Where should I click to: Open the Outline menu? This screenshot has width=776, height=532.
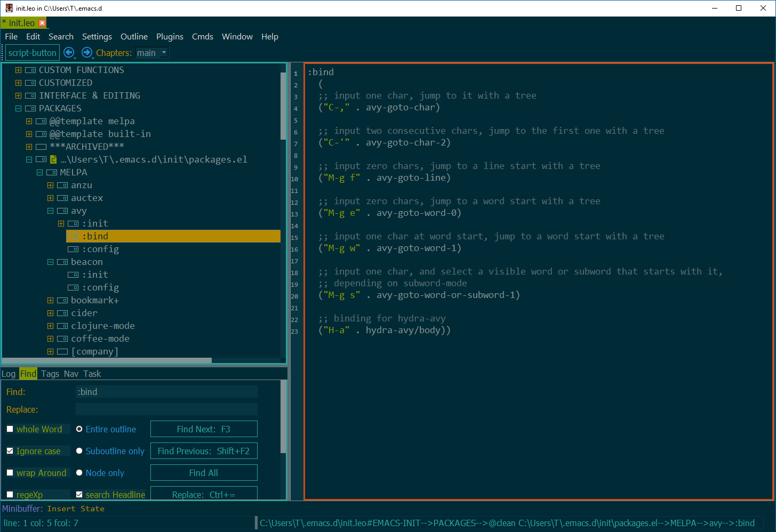tap(134, 37)
